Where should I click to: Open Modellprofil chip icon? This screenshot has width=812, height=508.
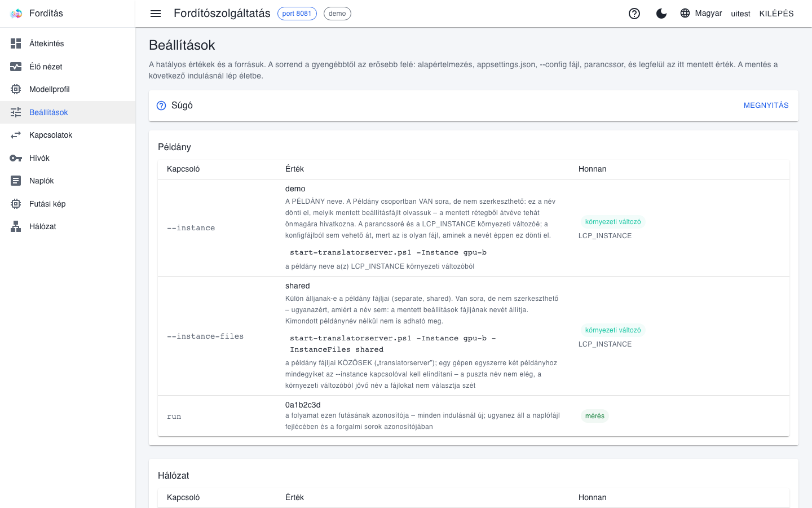(16, 89)
